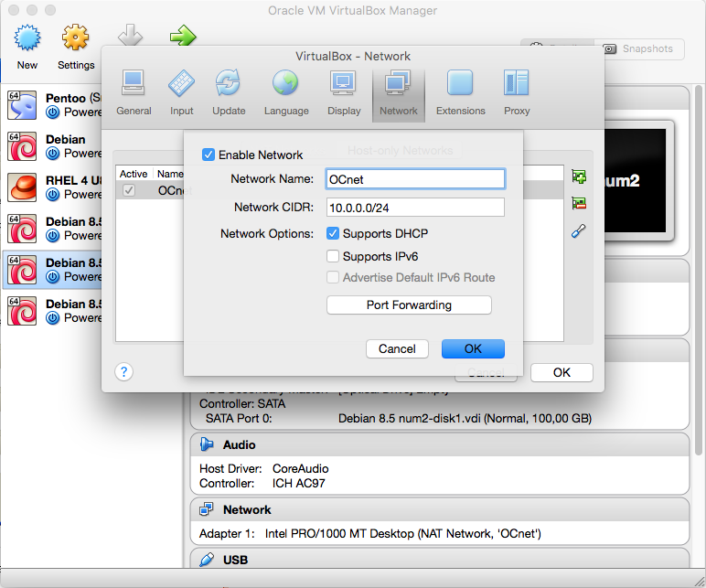Toggle Enable Network checkbox

(208, 155)
